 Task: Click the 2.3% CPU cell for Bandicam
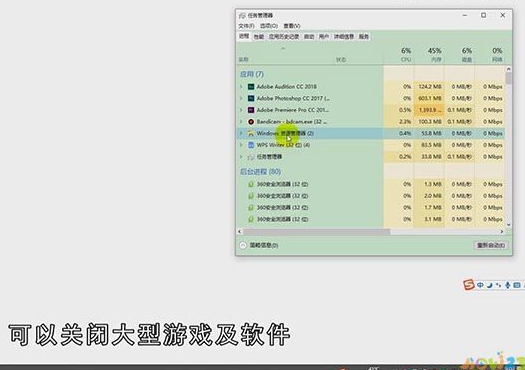coord(398,122)
